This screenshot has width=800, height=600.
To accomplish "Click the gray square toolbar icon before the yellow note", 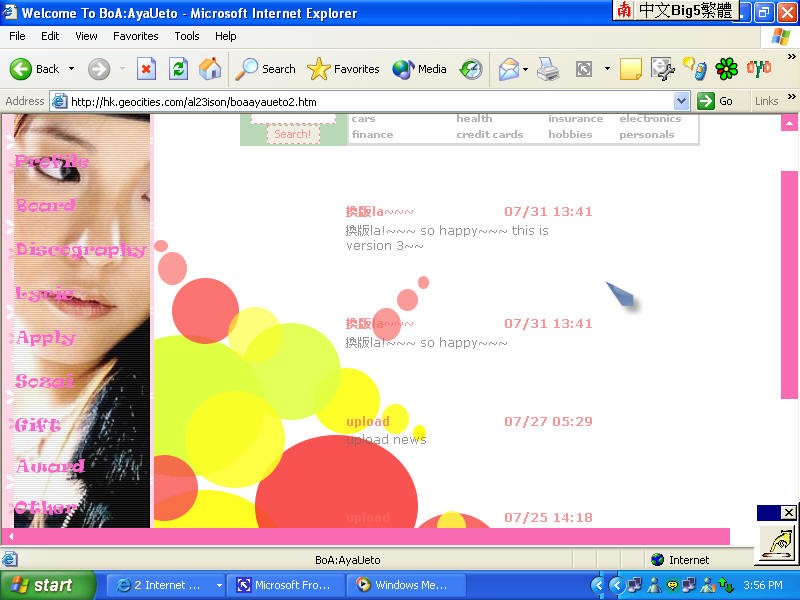I will tap(584, 69).
